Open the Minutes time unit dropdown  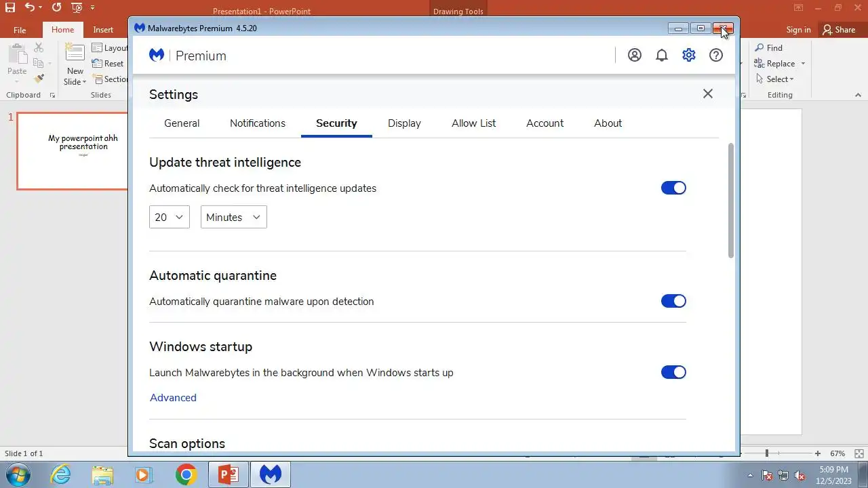pyautogui.click(x=234, y=217)
